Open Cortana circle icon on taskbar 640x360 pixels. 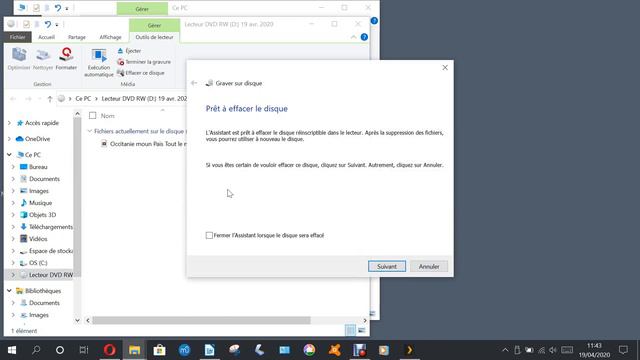[x=60, y=350]
